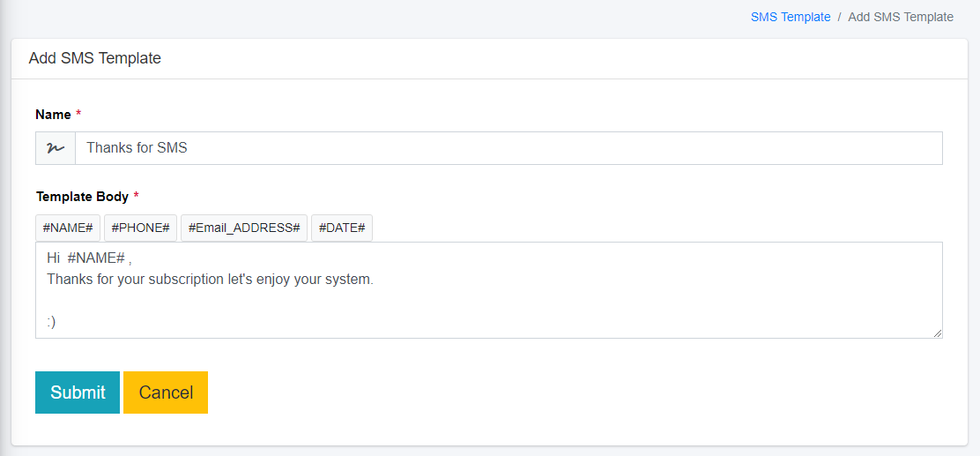This screenshot has width=980, height=456.
Task: Focus the Name field containing Thanks for SMS
Action: pos(508,148)
